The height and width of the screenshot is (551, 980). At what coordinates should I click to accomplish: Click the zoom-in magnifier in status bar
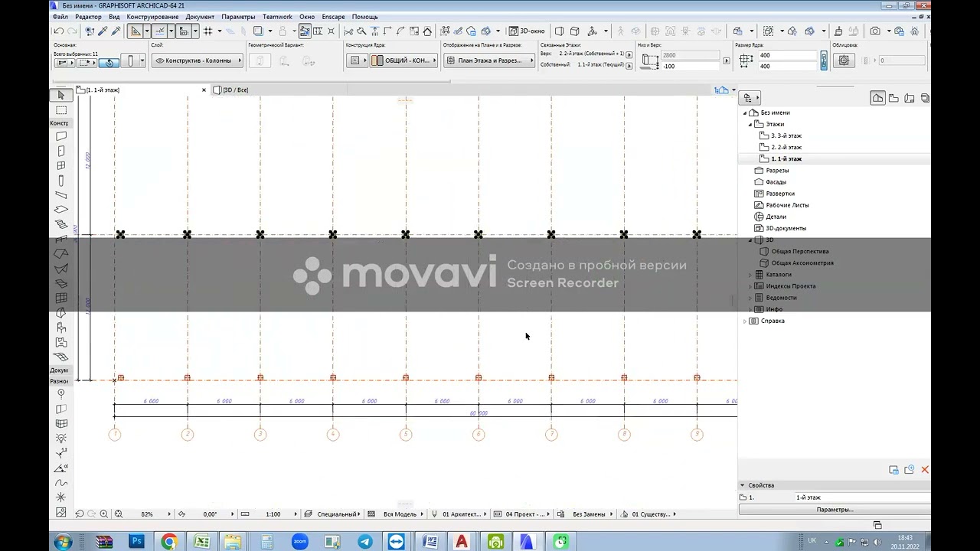click(x=104, y=514)
